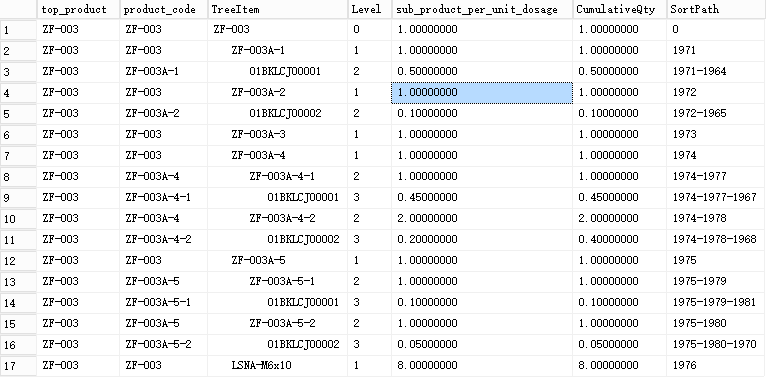Select the product_code cell ZF-003A-5-2
This screenshot has height=378, width=770.
[x=164, y=345]
